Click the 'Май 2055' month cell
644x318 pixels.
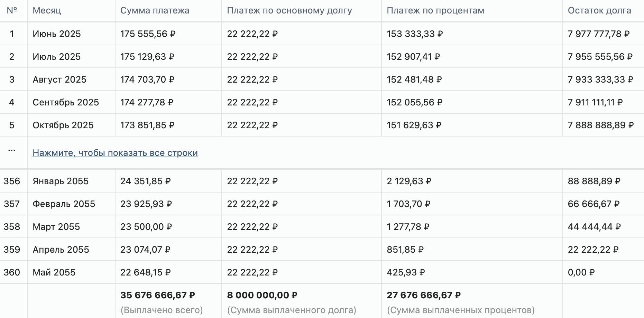click(54, 272)
